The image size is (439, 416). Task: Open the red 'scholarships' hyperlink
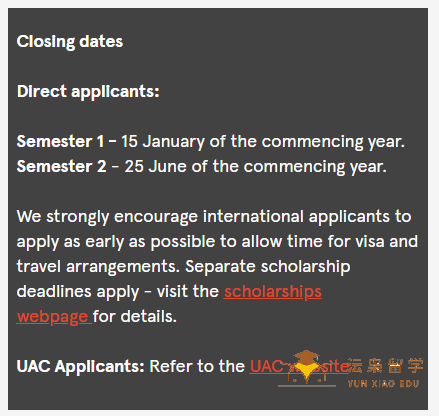coord(273,291)
